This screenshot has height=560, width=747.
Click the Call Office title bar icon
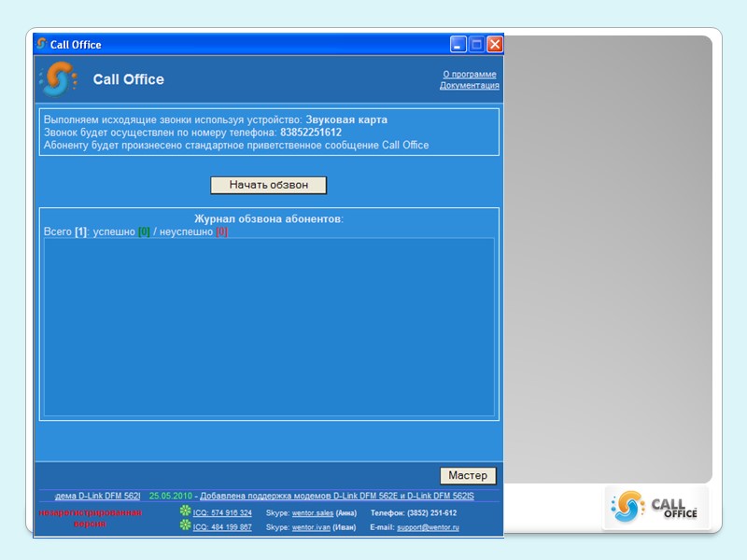42,44
